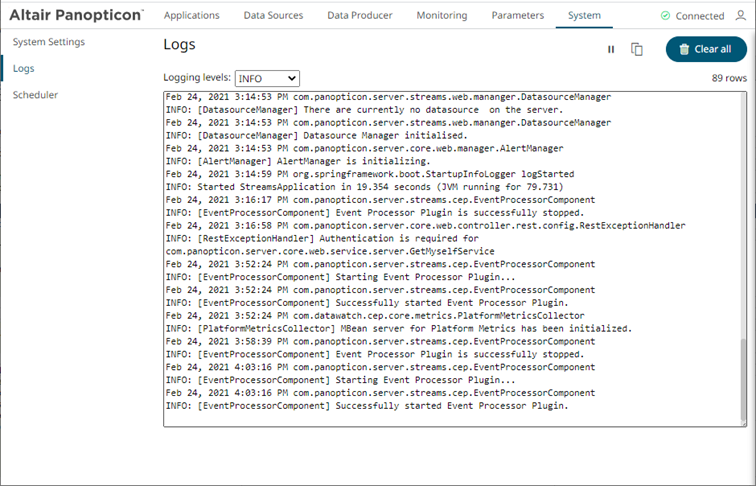
Task: Click the 3:52:24 PM PlatformMetricsCollector timestamp line
Action: [x=375, y=316]
